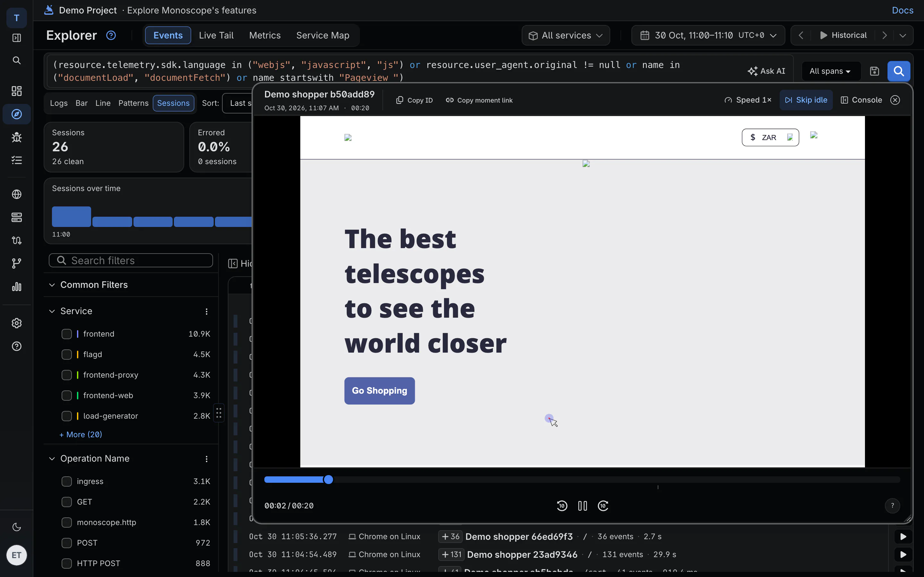This screenshot has height=577, width=924.
Task: Run the query with the search button
Action: [x=899, y=71]
